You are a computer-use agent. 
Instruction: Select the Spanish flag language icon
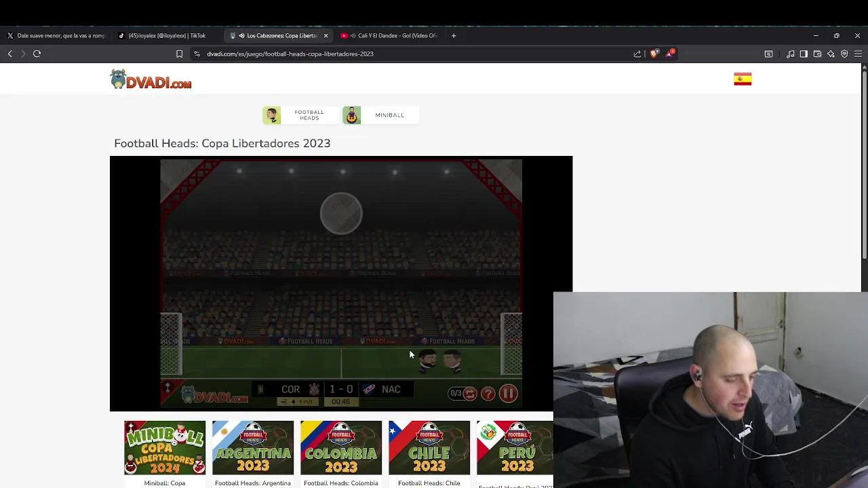click(743, 79)
